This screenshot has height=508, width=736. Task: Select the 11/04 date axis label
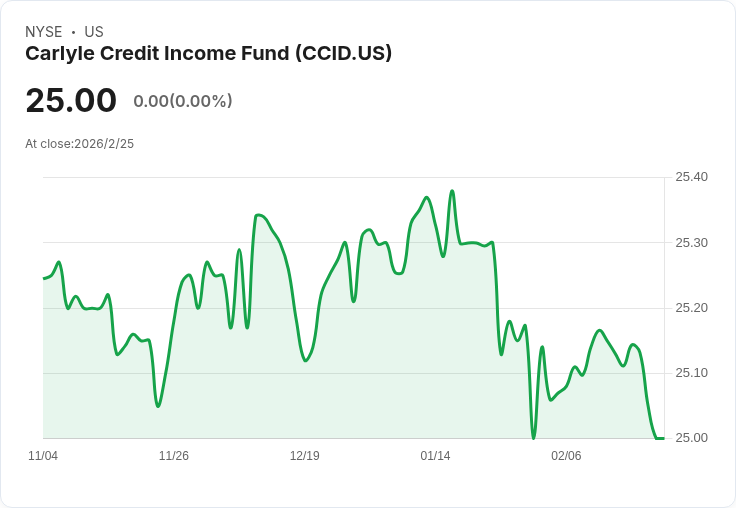tap(43, 456)
